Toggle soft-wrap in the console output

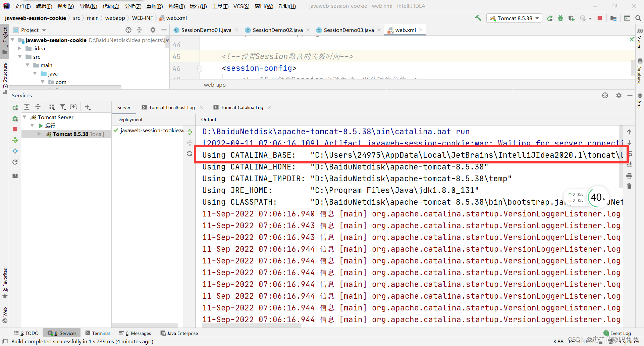(630, 154)
